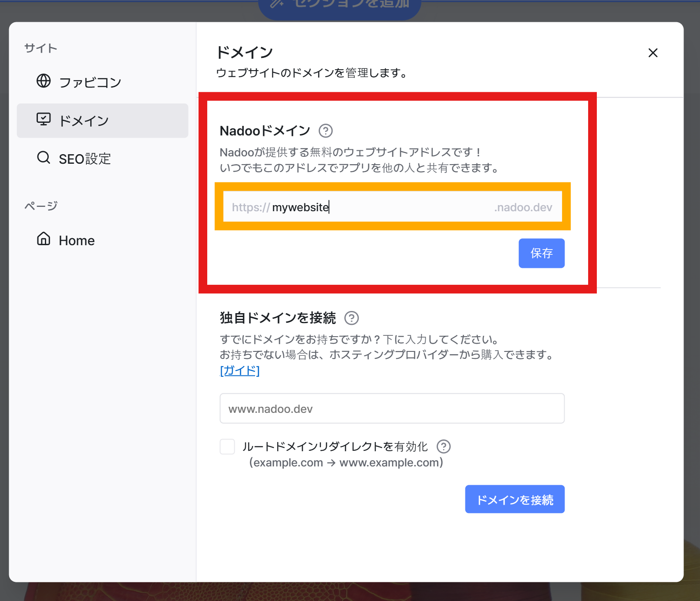Close the ドメイン dialog
Image resolution: width=700 pixels, height=601 pixels.
653,53
